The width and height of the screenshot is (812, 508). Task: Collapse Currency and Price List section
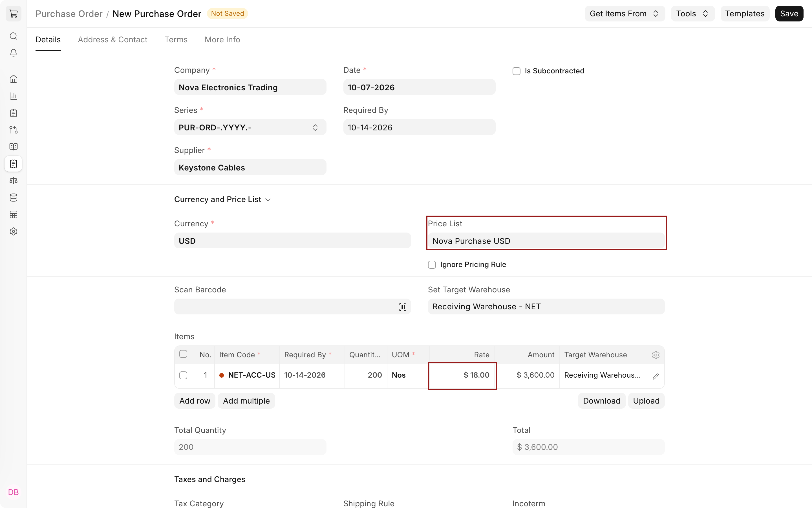pos(222,200)
